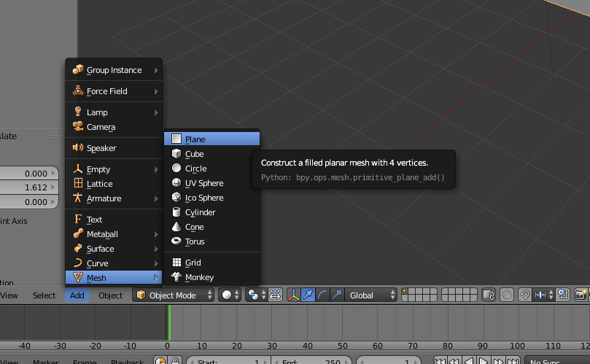Click frame 50 on timeline ruler
Image resolution: width=590 pixels, height=364 pixels.
(x=343, y=346)
